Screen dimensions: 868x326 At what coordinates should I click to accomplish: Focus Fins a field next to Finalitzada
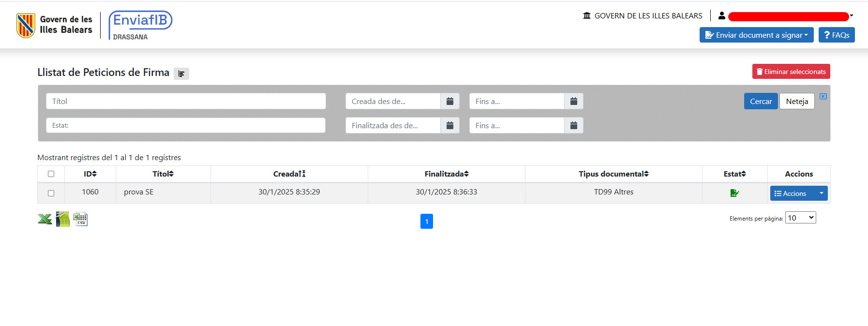(517, 125)
